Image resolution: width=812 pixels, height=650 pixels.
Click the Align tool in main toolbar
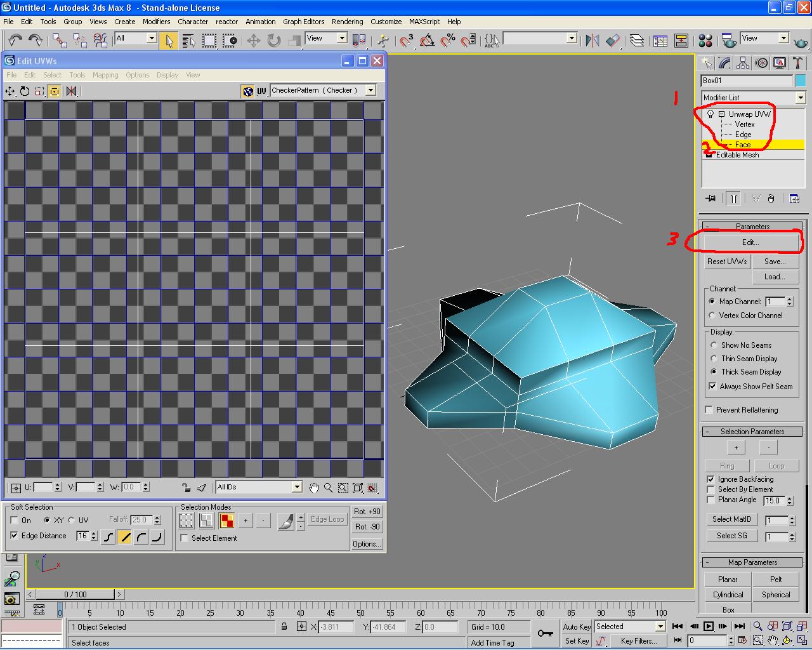tap(613, 41)
